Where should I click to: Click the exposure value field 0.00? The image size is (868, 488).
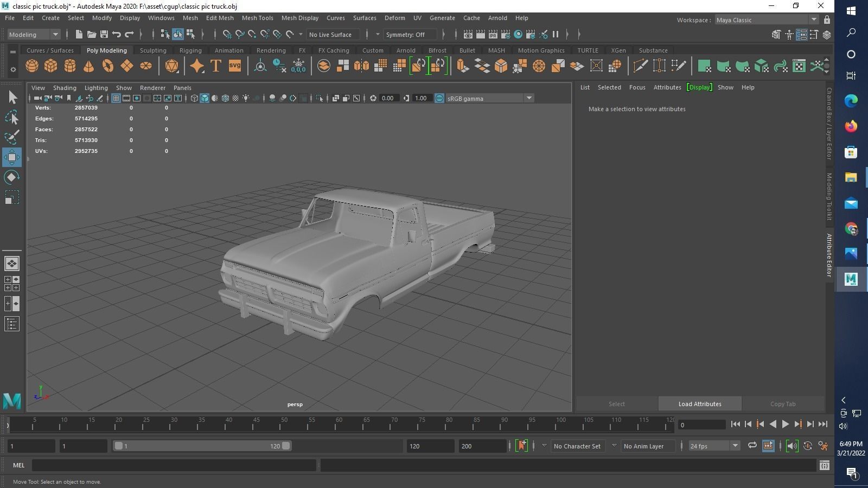pyautogui.click(x=387, y=98)
